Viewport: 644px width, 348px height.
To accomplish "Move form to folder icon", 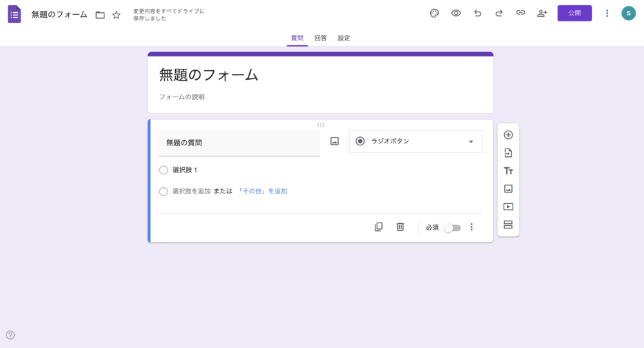I will pos(100,15).
